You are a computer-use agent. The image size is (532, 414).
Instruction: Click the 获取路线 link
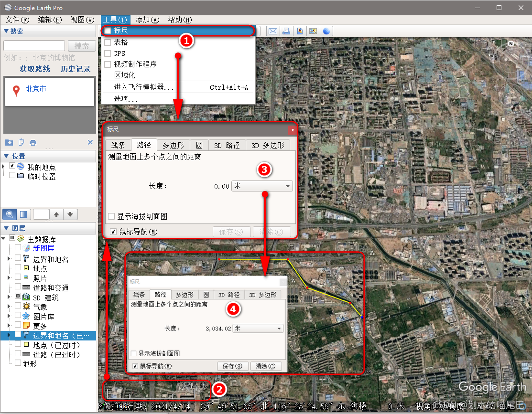tap(34, 69)
